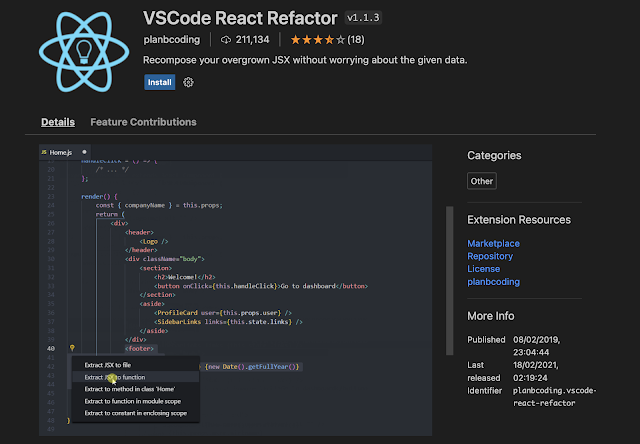The image size is (640, 444).
Task: Open the Repository link
Action: 492,256
